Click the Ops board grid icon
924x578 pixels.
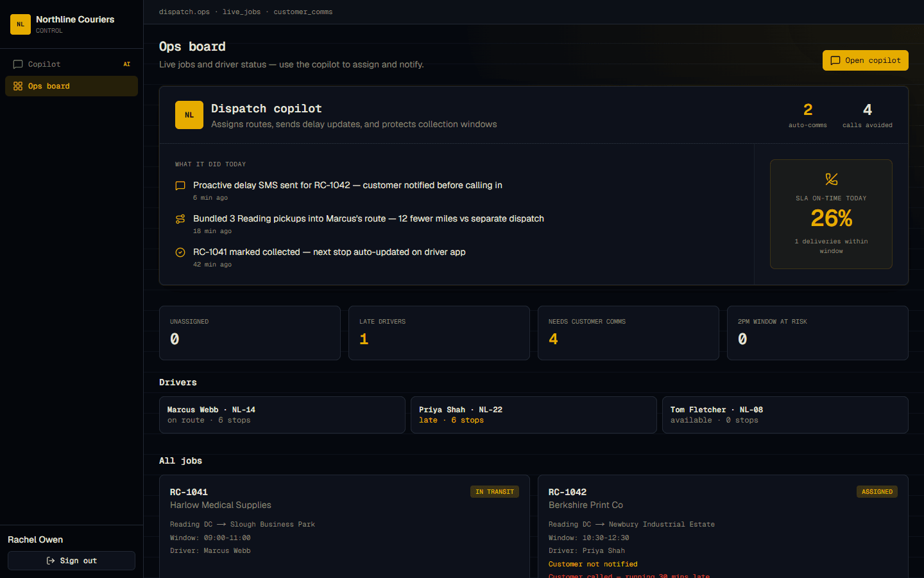pos(18,86)
